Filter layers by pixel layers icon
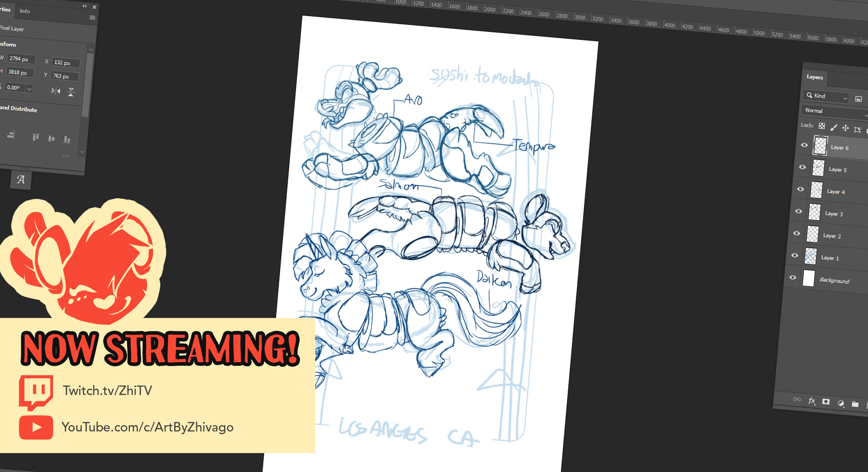The image size is (868, 472). pyautogui.click(x=859, y=99)
